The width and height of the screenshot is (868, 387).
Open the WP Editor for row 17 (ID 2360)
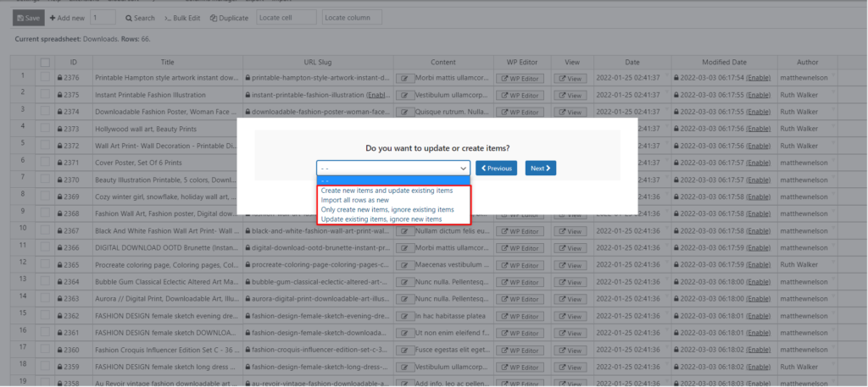tap(520, 350)
